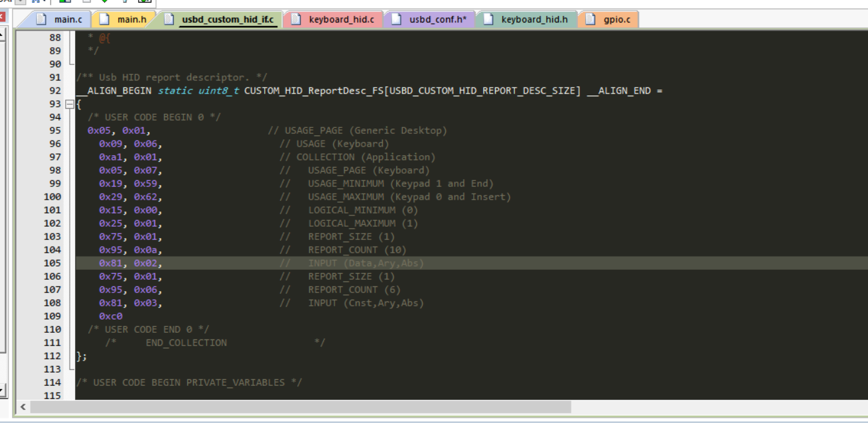Click the horizontal scrollbar thumb
This screenshot has height=423, width=868.
click(301, 406)
